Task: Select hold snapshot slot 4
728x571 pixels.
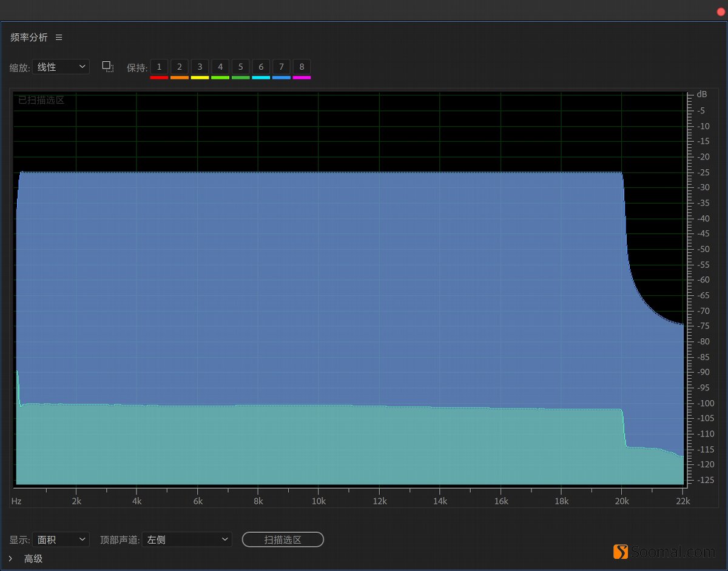Action: pos(220,67)
